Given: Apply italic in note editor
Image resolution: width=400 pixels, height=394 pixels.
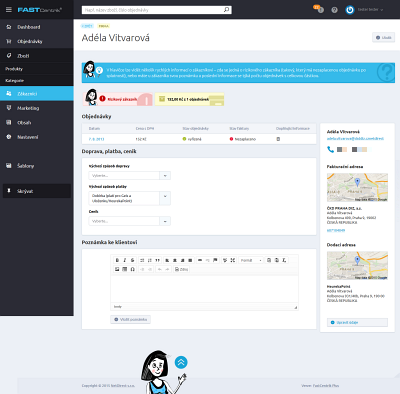Looking at the screenshot, I should coord(125,260).
